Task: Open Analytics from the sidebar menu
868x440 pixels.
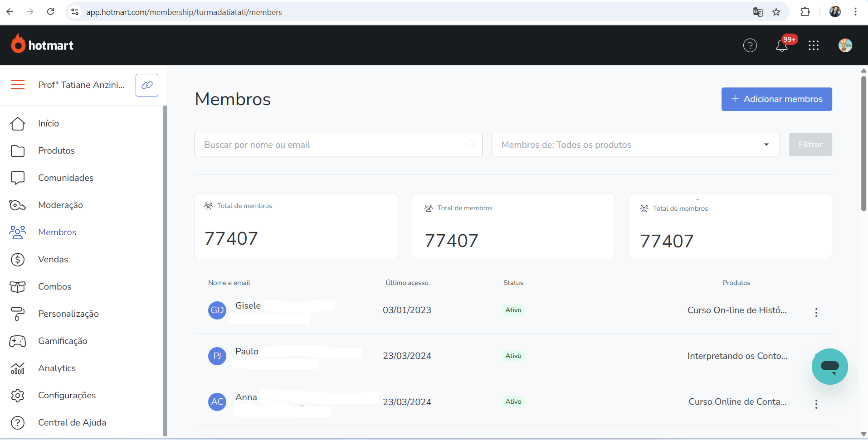Action: click(57, 368)
